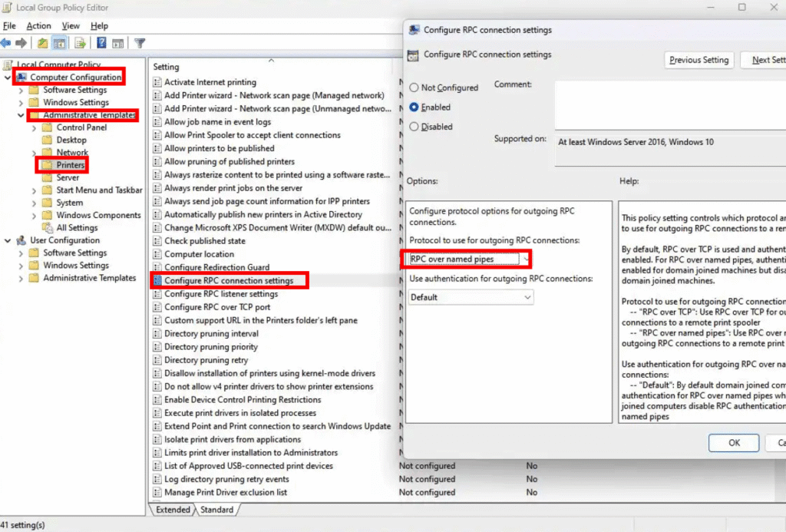This screenshot has width=786, height=532.
Task: Switch to the Extended tab
Action: [173, 510]
